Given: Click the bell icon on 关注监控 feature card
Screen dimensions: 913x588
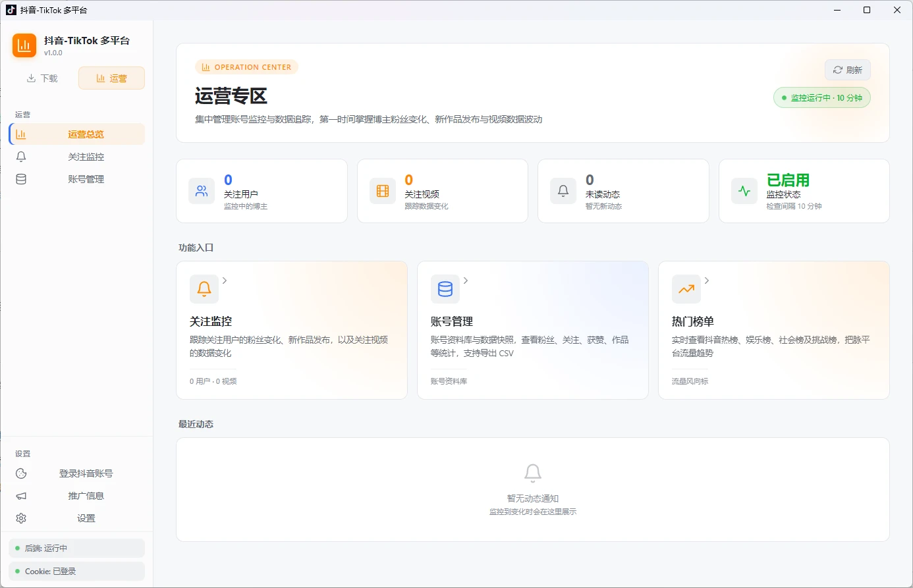Looking at the screenshot, I should (204, 288).
